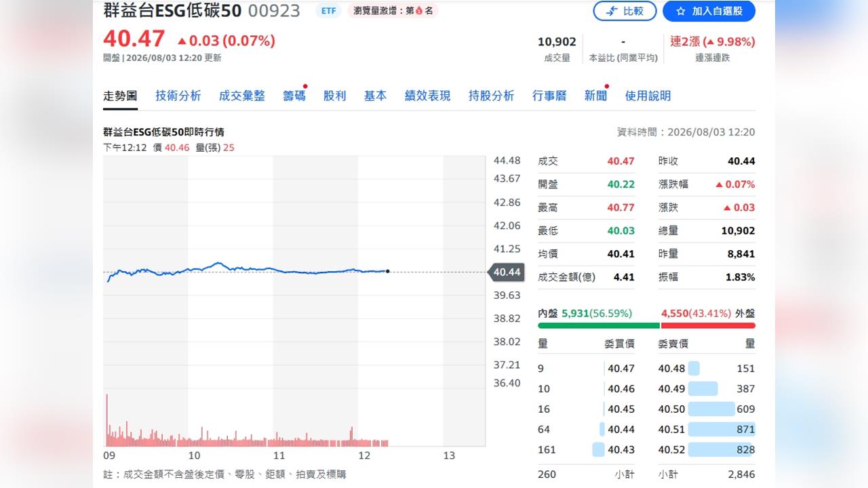Image resolution: width=868 pixels, height=488 pixels.
Task: Click the 均價 value 40.41
Action: pos(621,253)
